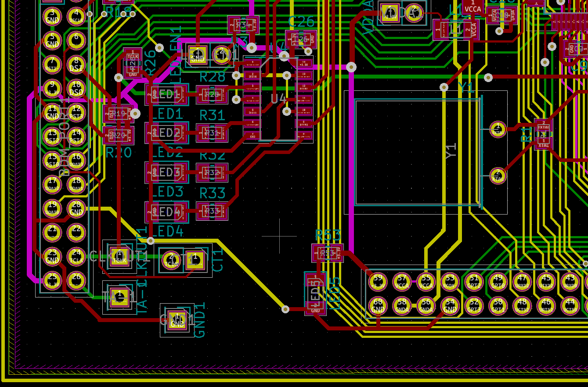This screenshot has width=588, height=387.
Task: Click header pin 46 URTS2
Action: click(546, 305)
